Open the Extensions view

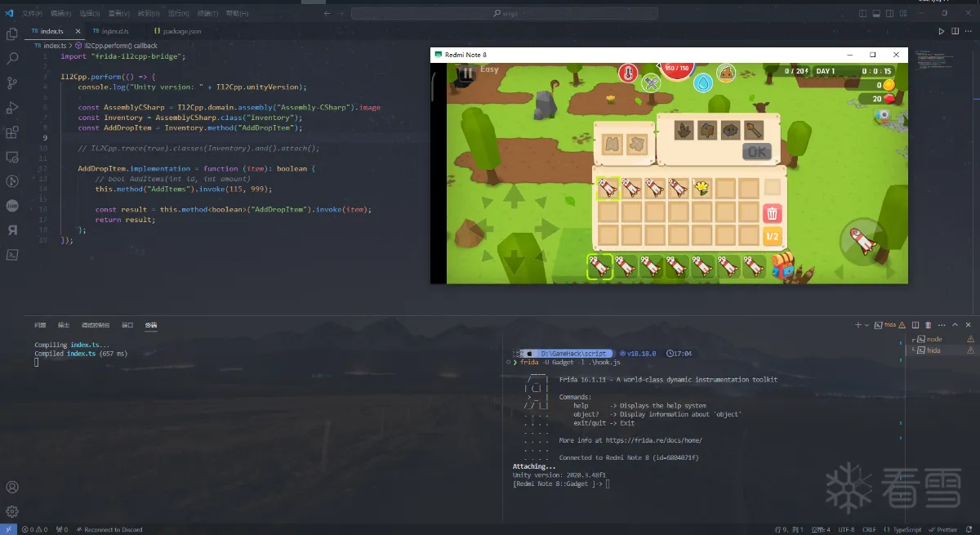pos(11,132)
